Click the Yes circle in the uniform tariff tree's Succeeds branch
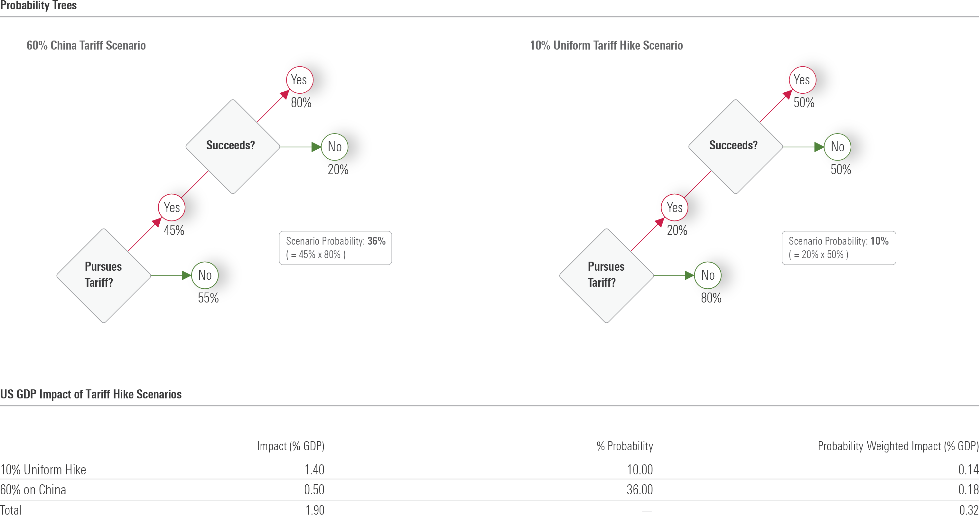Viewport: 980px width, 531px height. [802, 80]
